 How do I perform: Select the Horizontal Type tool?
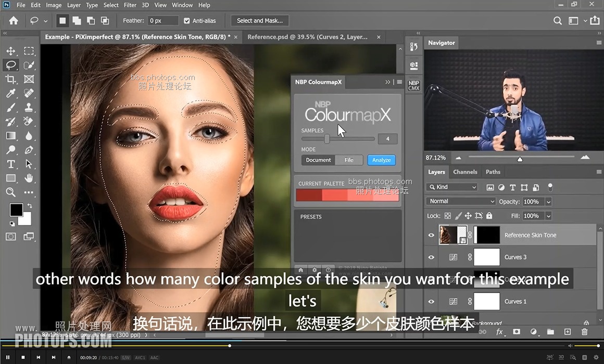click(11, 164)
